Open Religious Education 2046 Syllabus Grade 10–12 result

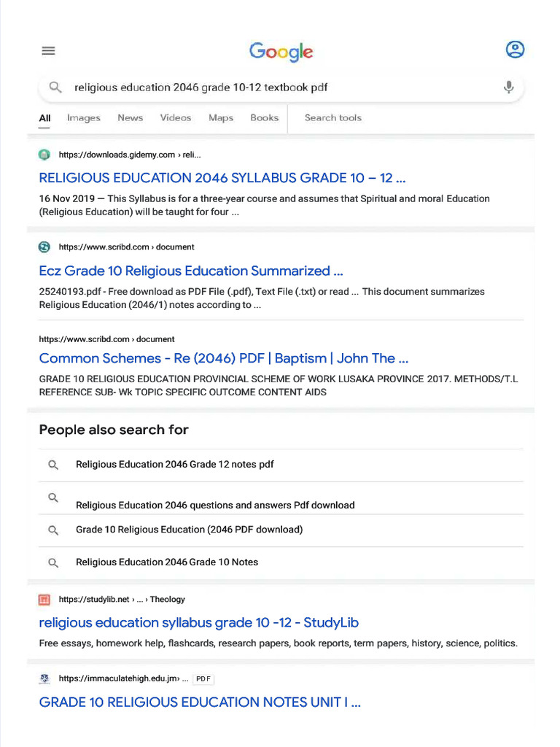coord(222,178)
